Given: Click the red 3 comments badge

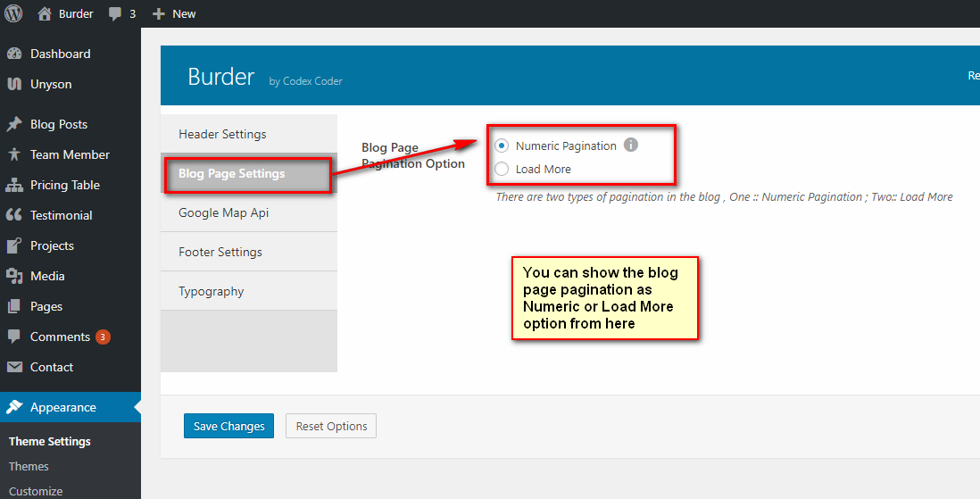Looking at the screenshot, I should tap(104, 337).
